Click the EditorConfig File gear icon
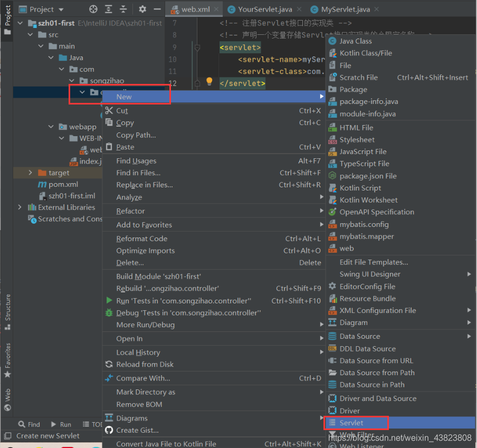 pyautogui.click(x=332, y=286)
